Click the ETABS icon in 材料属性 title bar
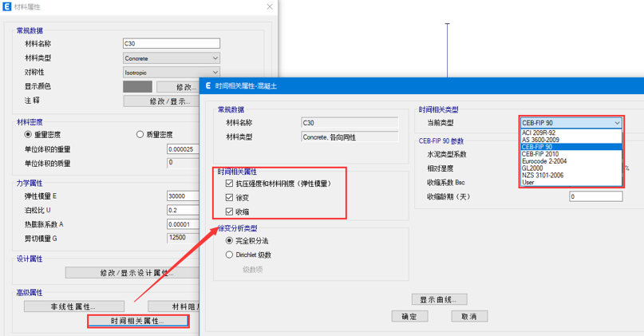Viewport: 644px width, 336px height. [x=6, y=6]
